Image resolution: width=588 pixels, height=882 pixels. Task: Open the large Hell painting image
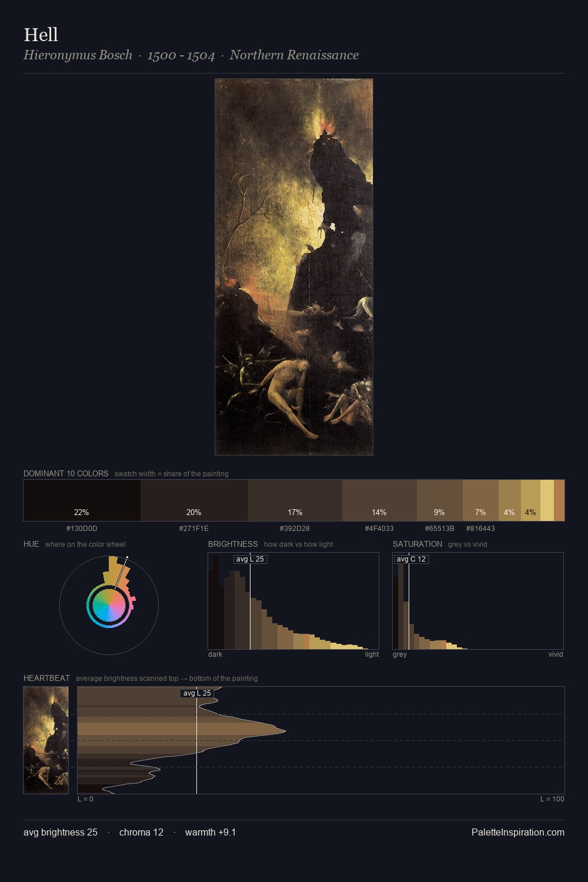tap(294, 267)
